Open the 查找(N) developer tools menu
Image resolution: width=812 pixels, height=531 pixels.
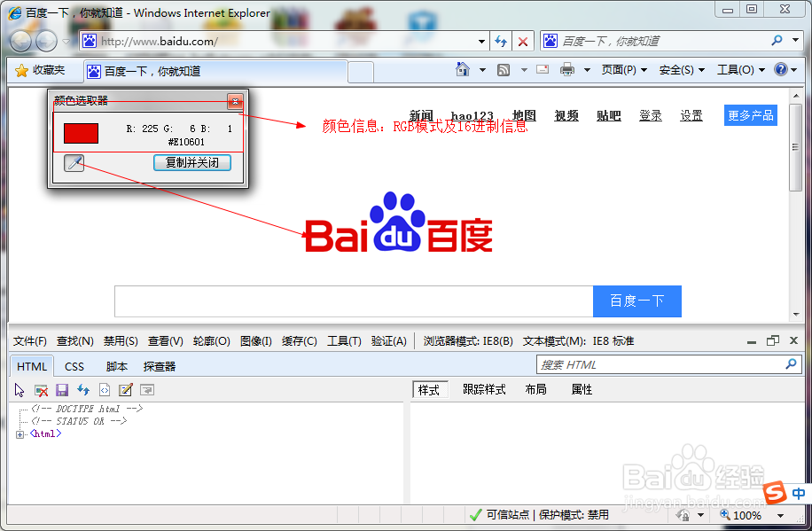click(x=75, y=341)
